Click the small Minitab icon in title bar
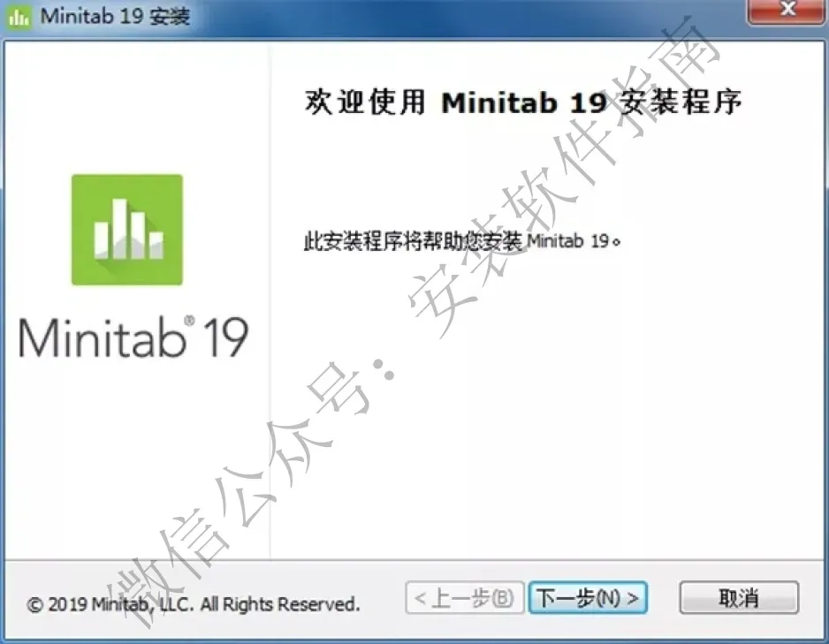Viewport: 829px width, 644px height. (19, 16)
